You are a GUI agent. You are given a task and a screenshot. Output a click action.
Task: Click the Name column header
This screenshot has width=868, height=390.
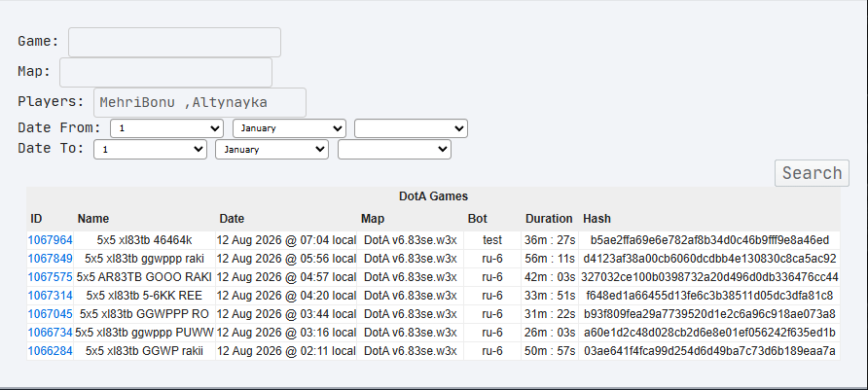93,219
